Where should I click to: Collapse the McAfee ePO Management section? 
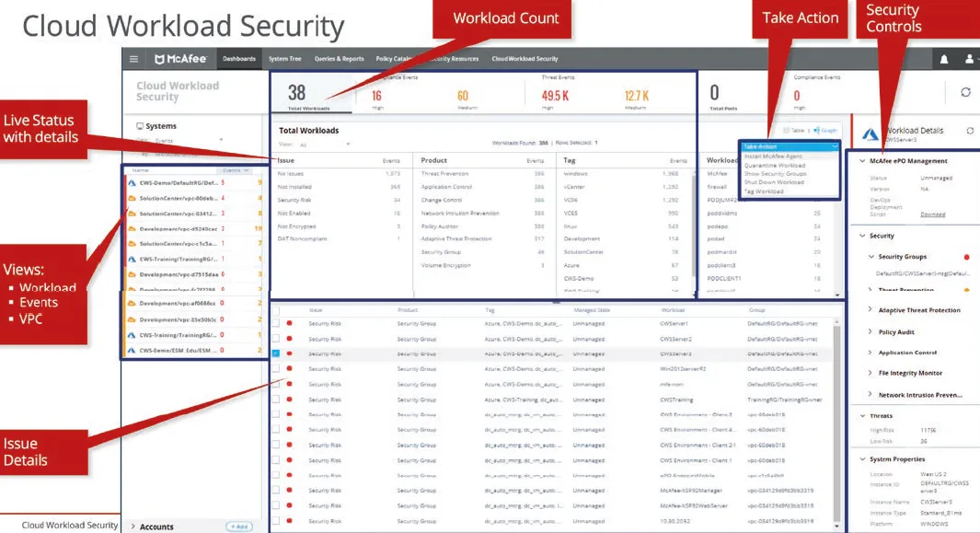point(862,161)
